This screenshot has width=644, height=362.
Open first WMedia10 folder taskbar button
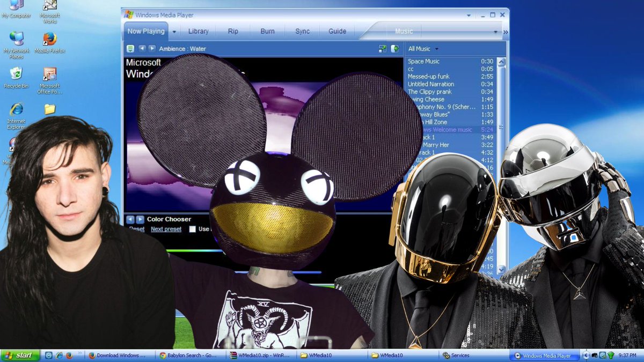coord(332,355)
